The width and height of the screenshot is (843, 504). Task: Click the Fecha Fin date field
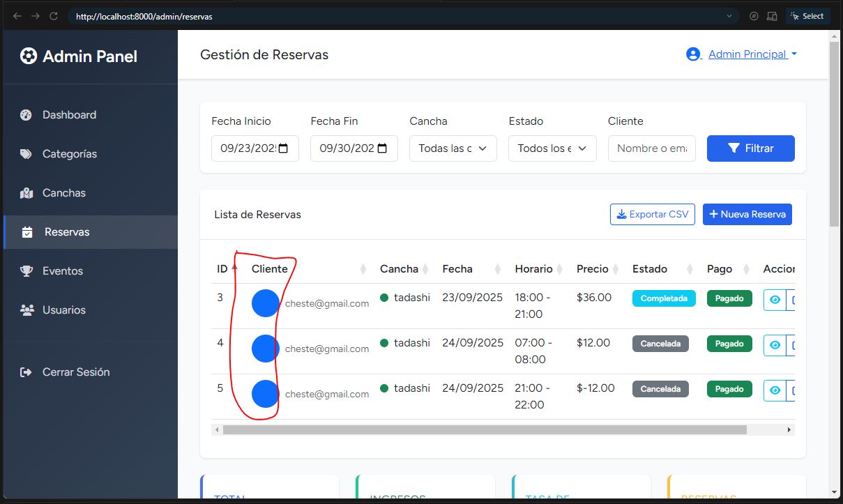click(354, 148)
